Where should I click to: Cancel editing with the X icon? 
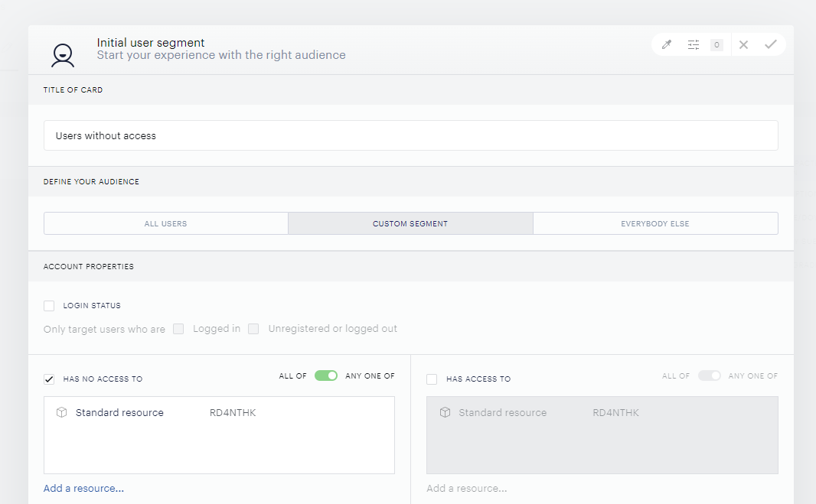[744, 44]
